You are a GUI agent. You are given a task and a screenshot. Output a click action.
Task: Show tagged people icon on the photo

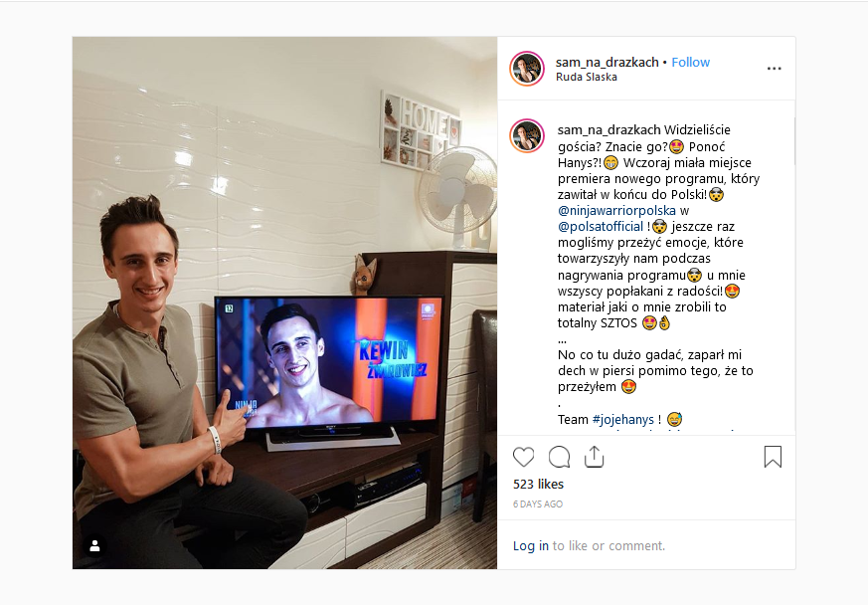click(x=94, y=546)
